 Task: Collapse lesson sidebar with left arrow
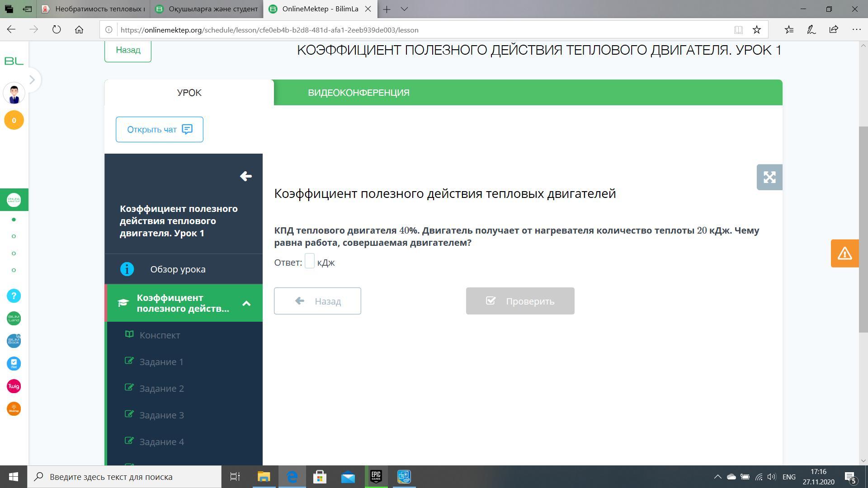tap(245, 176)
